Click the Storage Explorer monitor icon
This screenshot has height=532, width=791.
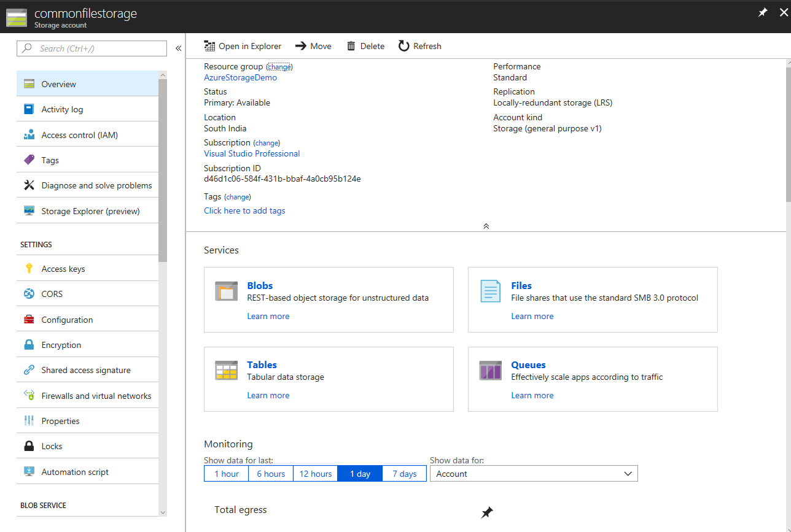[x=29, y=211]
